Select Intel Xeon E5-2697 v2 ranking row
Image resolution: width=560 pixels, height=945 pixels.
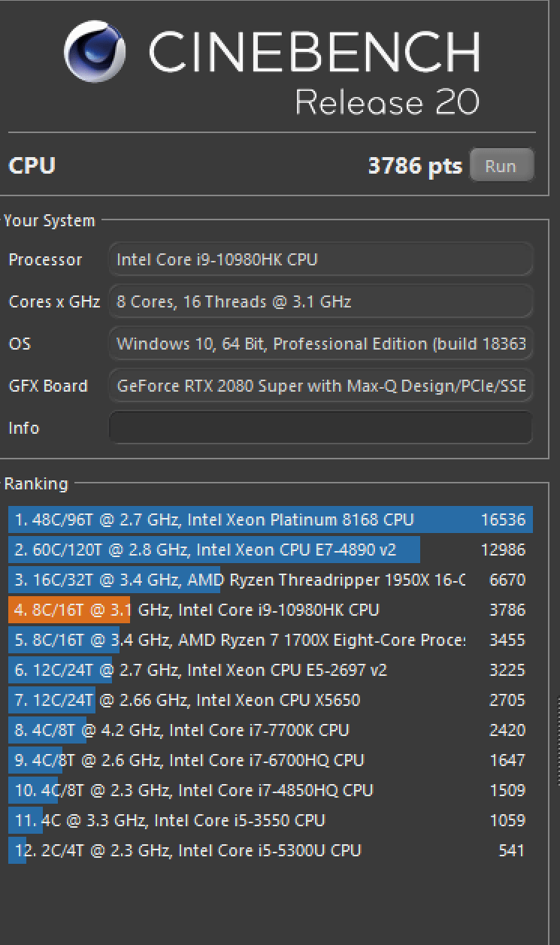click(x=269, y=671)
